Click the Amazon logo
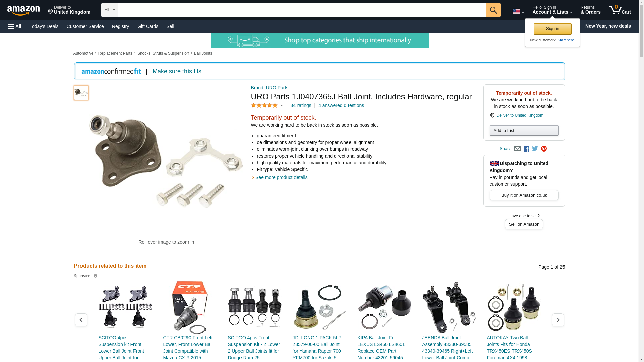The height and width of the screenshot is (362, 644). (x=23, y=10)
